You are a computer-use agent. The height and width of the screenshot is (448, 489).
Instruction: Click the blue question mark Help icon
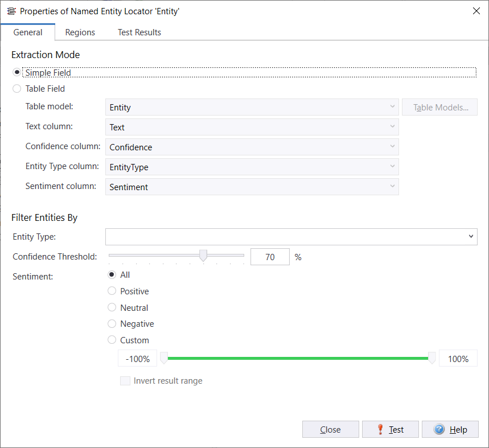pos(439,430)
